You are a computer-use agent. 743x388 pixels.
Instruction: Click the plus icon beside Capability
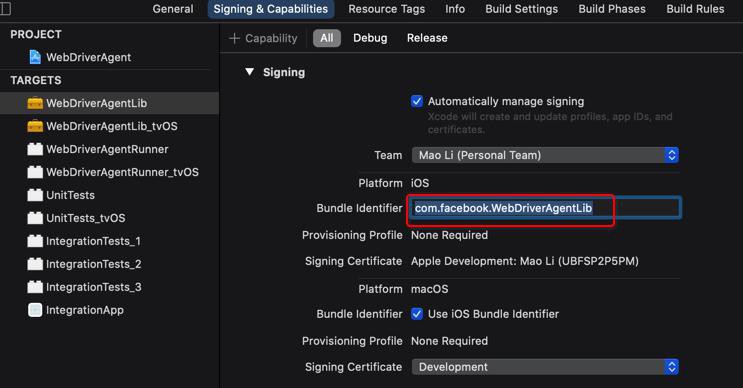click(x=235, y=38)
